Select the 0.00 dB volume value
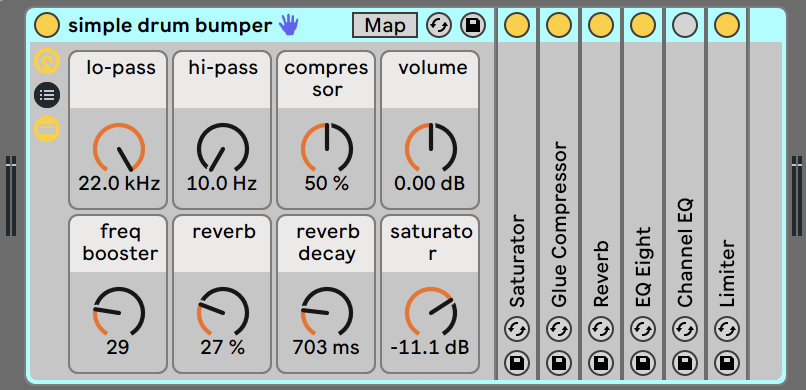This screenshot has height=390, width=806. click(x=430, y=183)
